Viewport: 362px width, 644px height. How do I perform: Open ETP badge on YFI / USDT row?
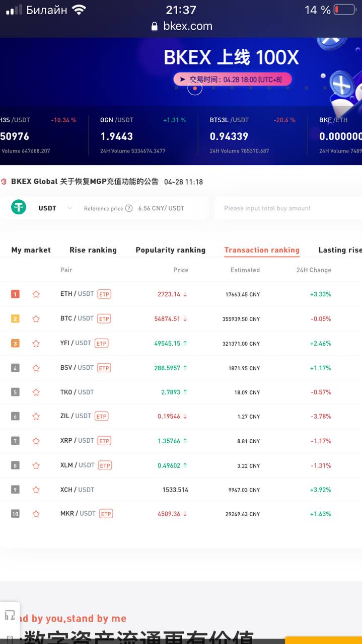102,344
